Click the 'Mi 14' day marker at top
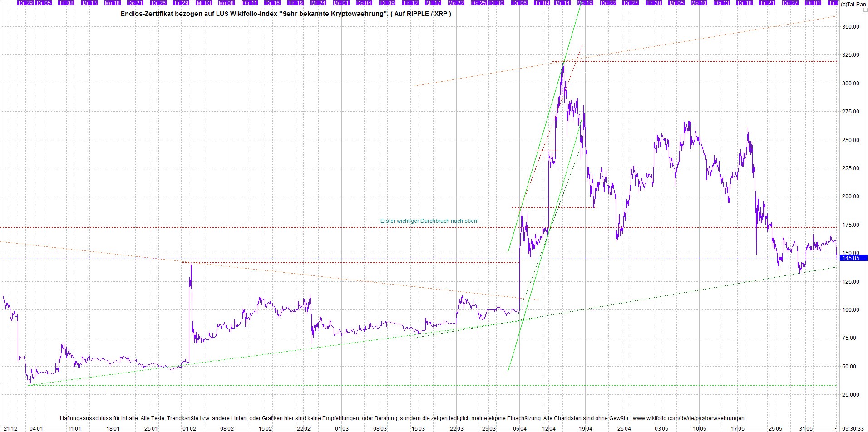 pos(562,3)
